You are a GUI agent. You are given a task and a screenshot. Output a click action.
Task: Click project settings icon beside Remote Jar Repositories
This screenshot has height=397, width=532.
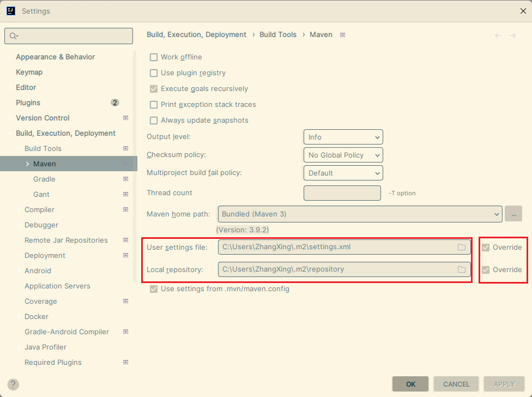(125, 240)
